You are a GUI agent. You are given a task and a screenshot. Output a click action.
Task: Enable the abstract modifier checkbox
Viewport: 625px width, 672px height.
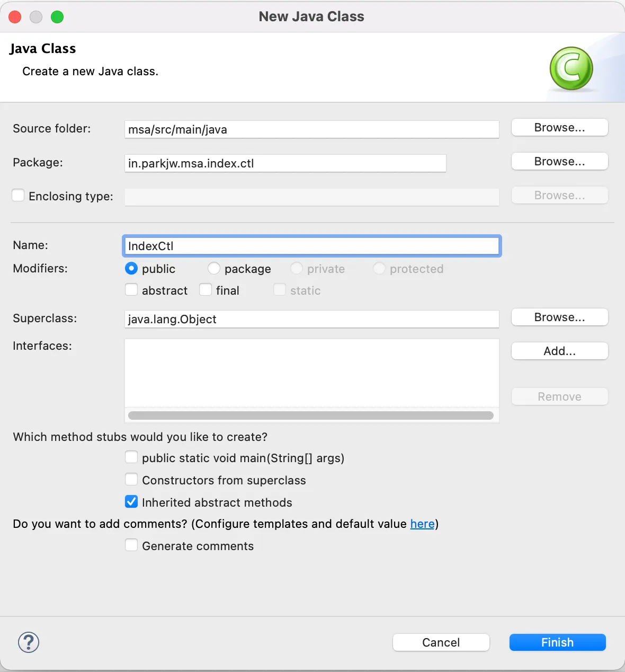(x=131, y=290)
